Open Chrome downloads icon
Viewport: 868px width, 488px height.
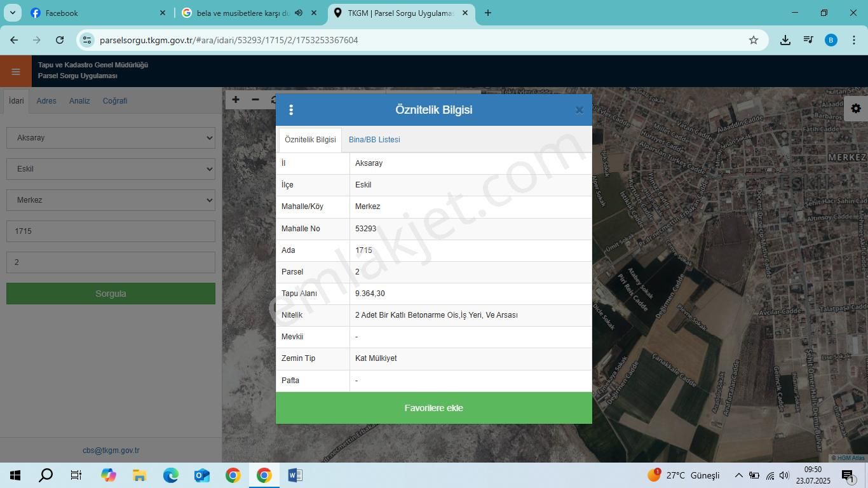pyautogui.click(x=785, y=40)
